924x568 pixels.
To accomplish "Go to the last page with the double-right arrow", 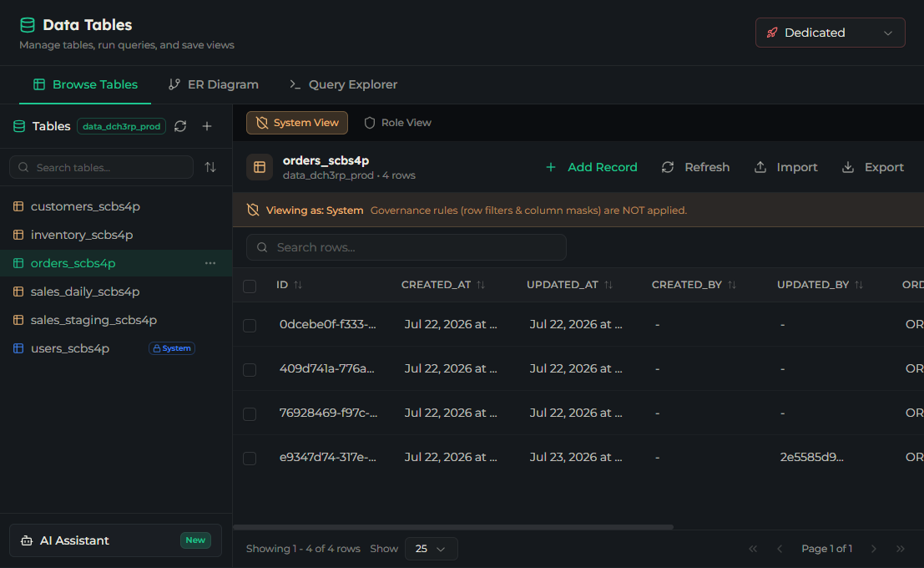I will tap(901, 549).
